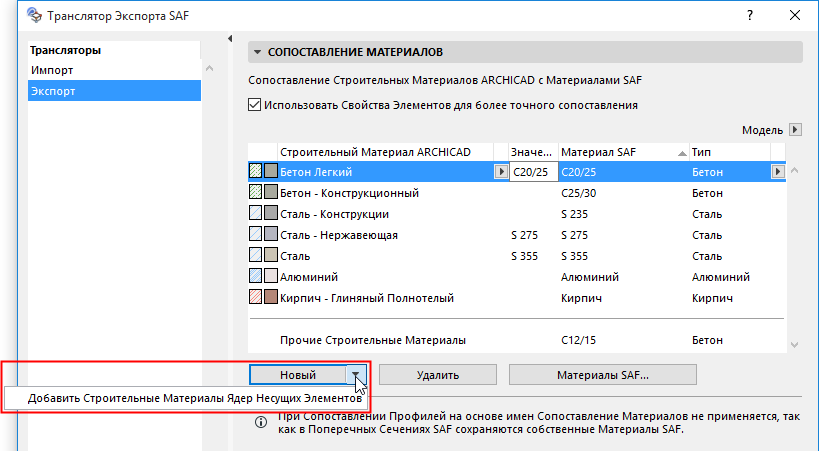Click the info icon beside the profile mapping note

[x=261, y=422]
